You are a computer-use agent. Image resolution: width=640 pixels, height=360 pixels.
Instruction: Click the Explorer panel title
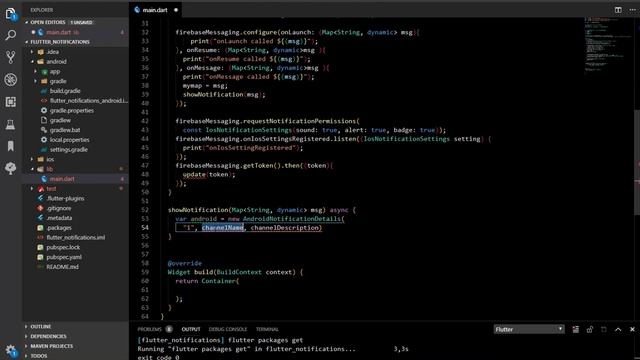[42, 10]
